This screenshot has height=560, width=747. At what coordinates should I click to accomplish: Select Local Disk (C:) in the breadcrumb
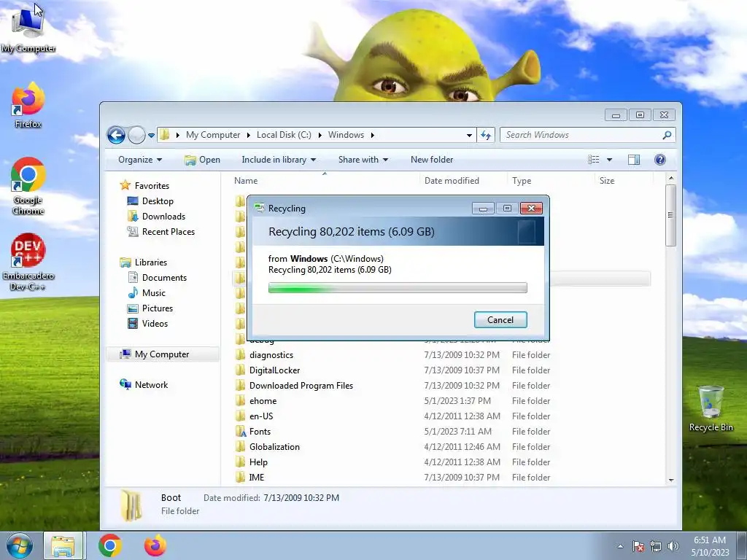(x=284, y=135)
